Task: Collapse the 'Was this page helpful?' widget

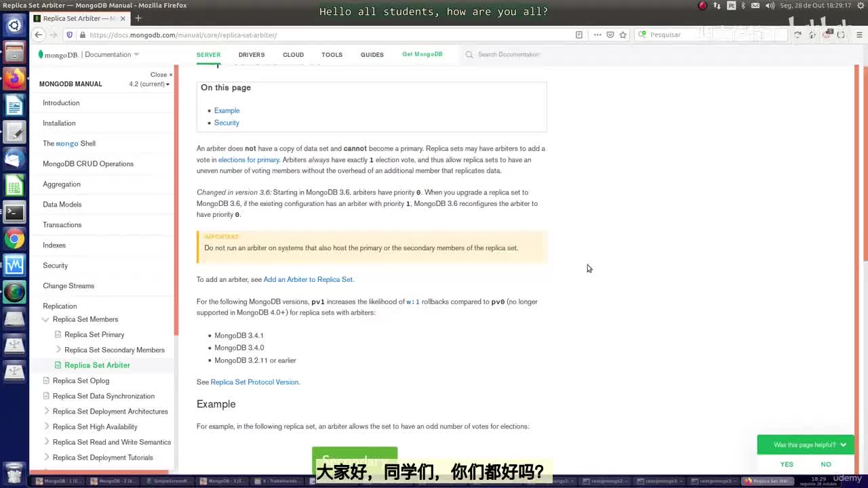Action: [x=843, y=445]
